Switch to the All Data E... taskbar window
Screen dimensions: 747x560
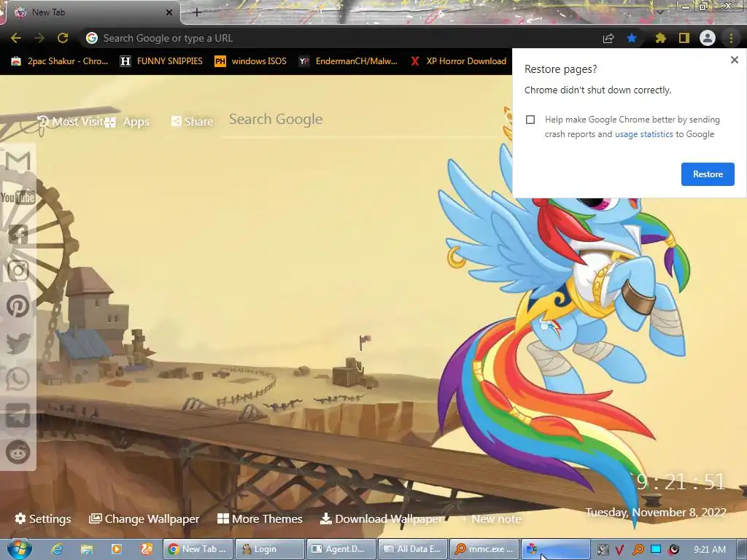(413, 549)
